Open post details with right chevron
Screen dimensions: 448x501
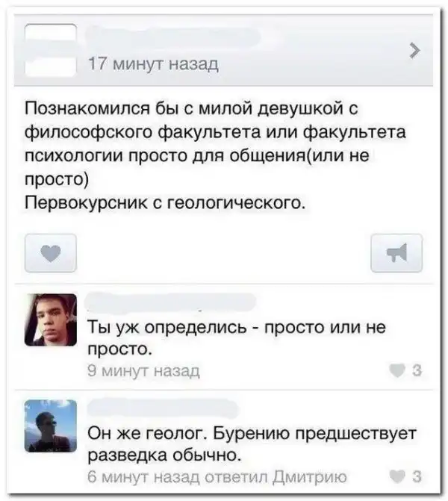point(414,51)
